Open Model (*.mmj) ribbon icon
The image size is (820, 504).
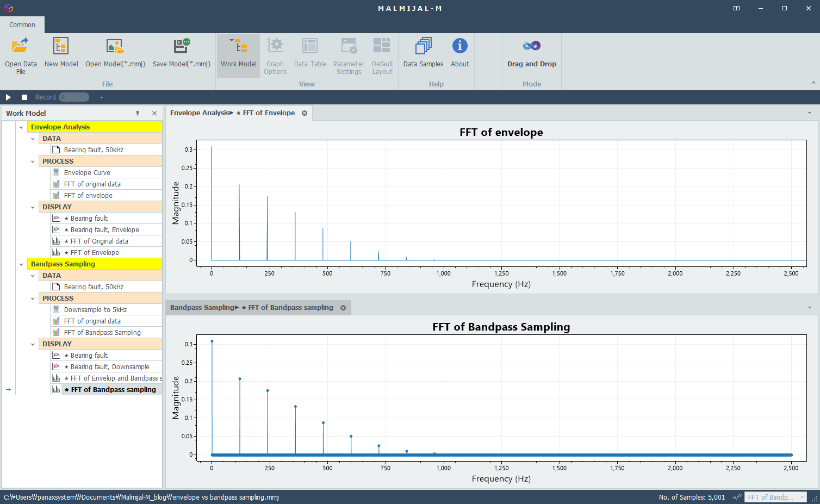[x=115, y=46]
